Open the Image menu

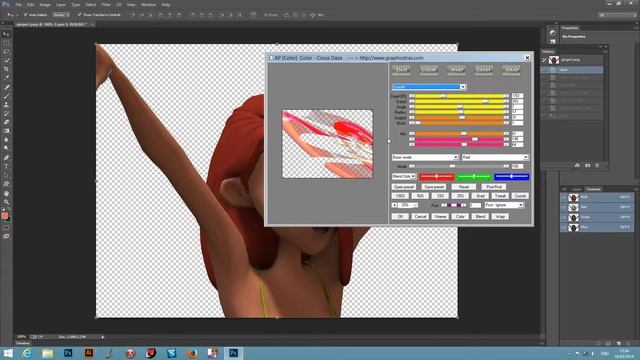[x=45, y=4]
